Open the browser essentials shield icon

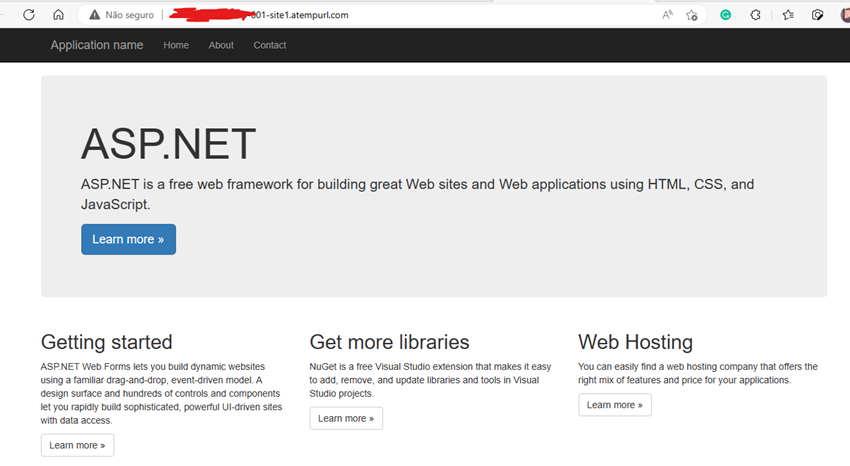tap(817, 15)
